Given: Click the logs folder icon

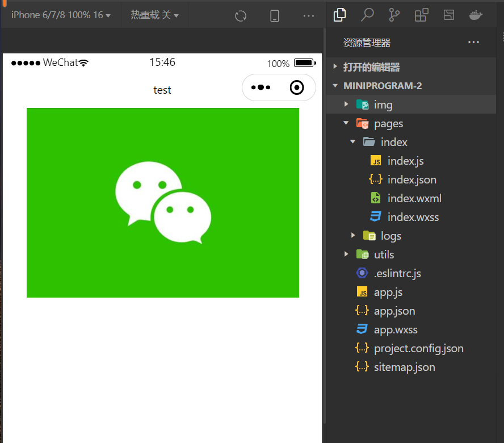Looking at the screenshot, I should click(369, 236).
